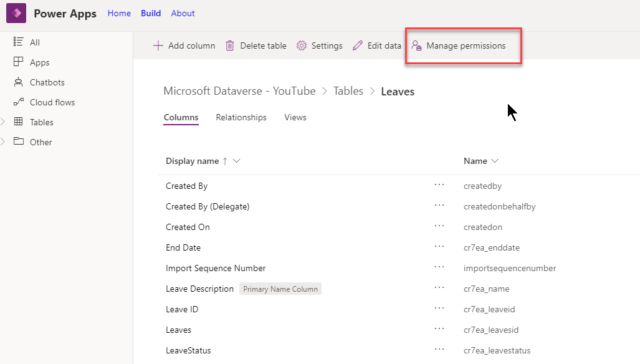
Task: Click the Delete table label
Action: click(263, 45)
